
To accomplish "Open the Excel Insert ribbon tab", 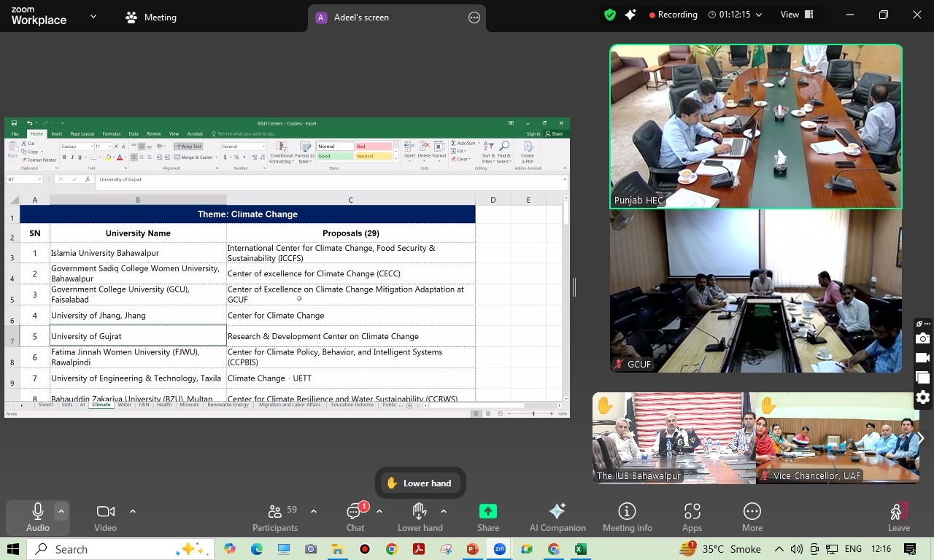I will (x=56, y=134).
